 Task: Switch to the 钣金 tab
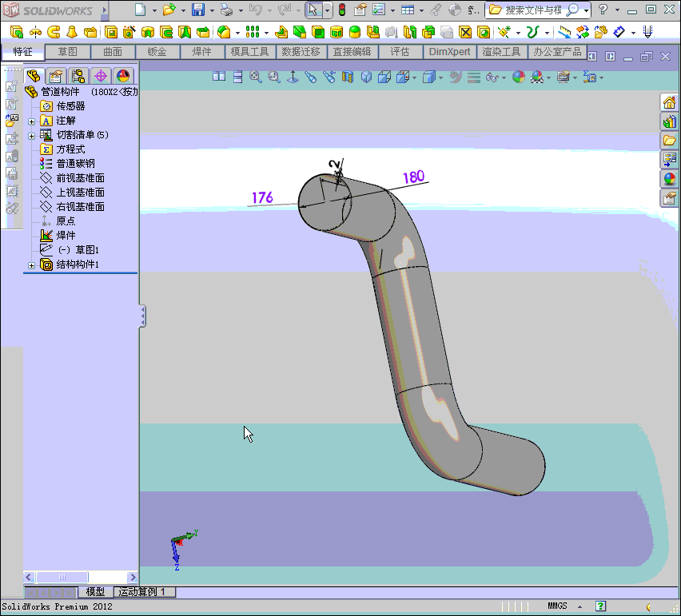pos(157,52)
